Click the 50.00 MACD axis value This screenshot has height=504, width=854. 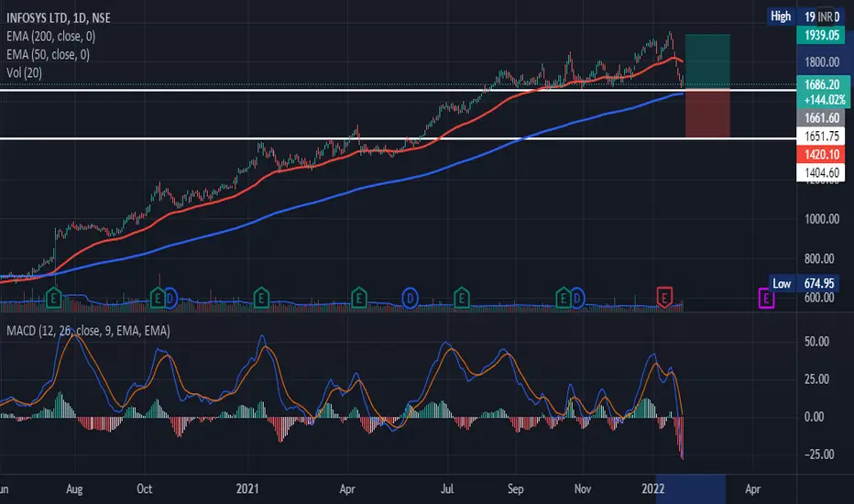[816, 342]
